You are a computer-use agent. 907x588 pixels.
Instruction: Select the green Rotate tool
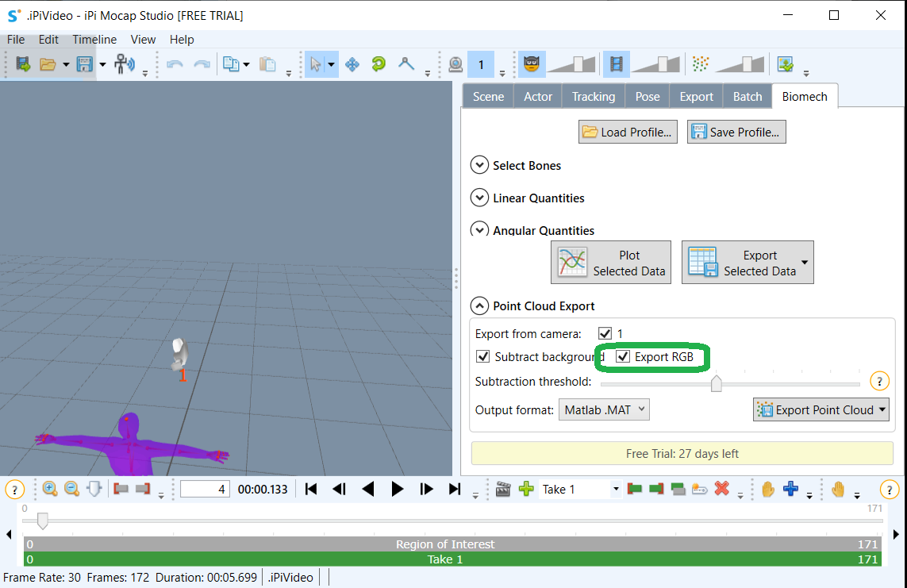point(379,64)
